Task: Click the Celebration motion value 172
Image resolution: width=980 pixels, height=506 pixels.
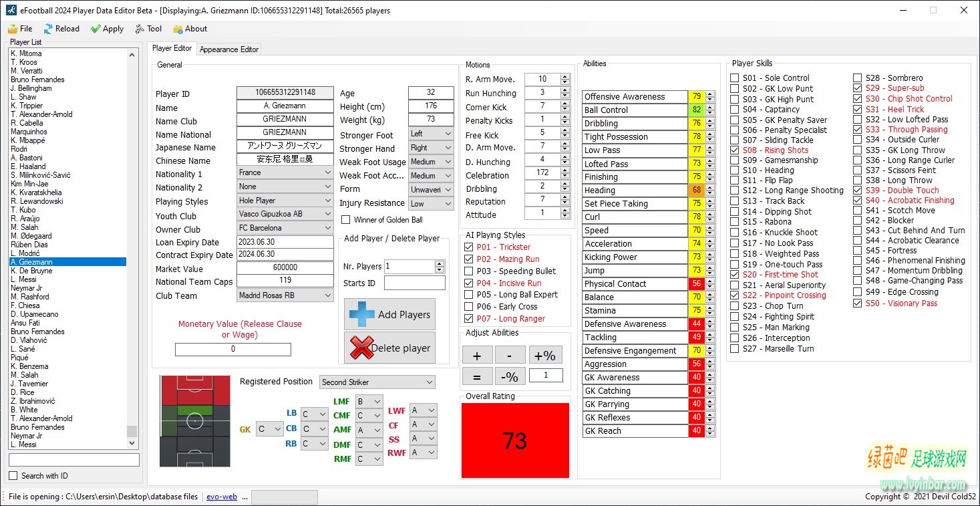Action: pyautogui.click(x=542, y=174)
